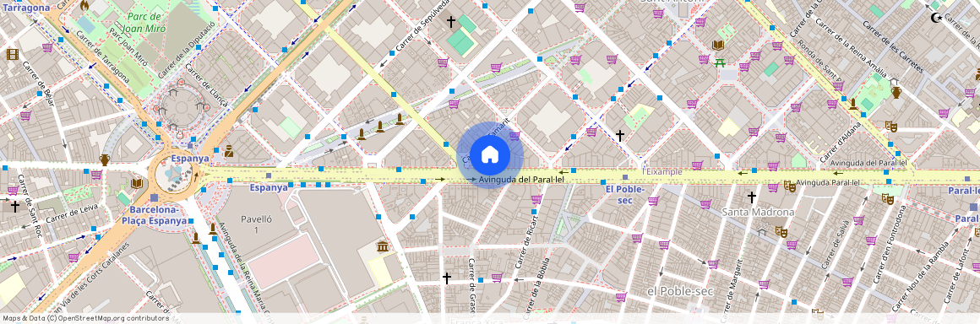
Task: Select the flame icon beside Tarragona label
Action: [84, 6]
